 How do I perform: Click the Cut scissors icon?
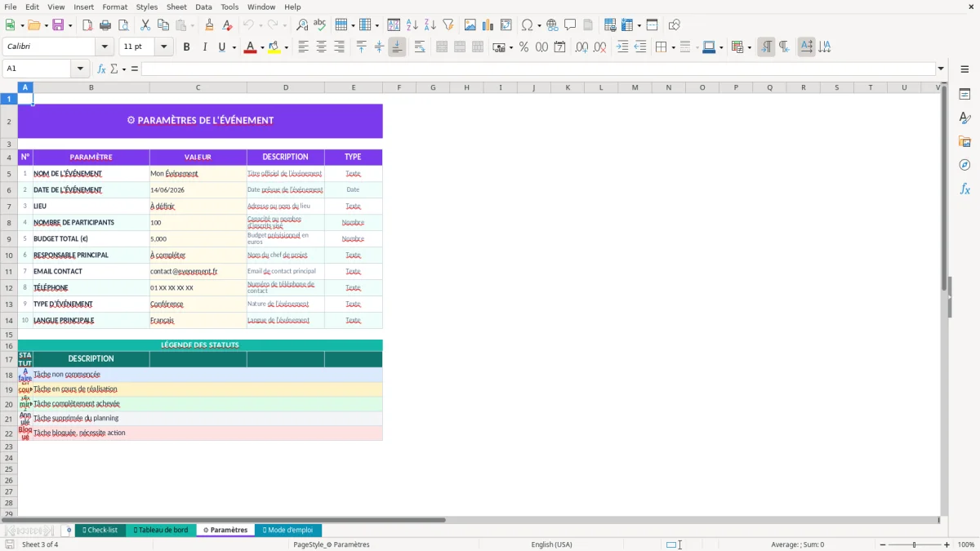pyautogui.click(x=145, y=25)
